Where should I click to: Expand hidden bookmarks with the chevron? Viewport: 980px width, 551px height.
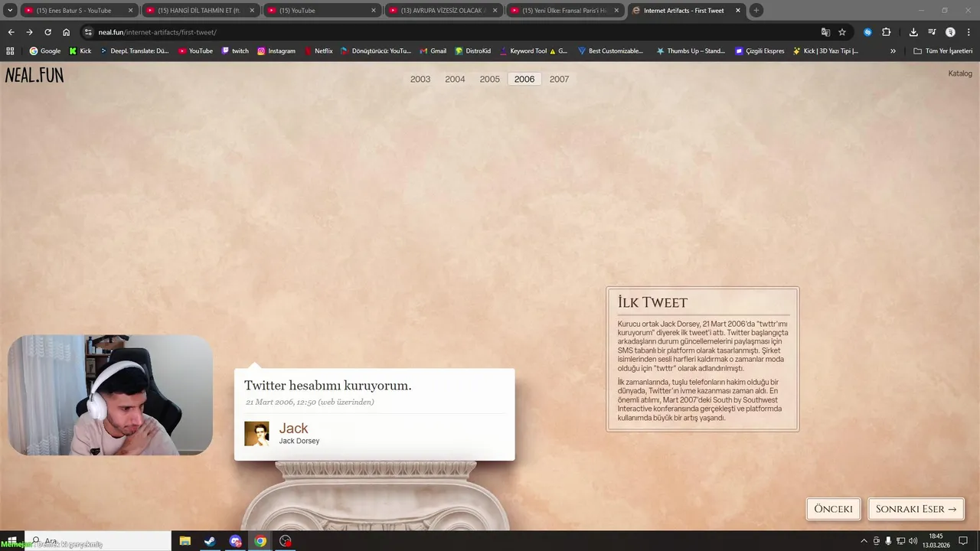(x=893, y=51)
